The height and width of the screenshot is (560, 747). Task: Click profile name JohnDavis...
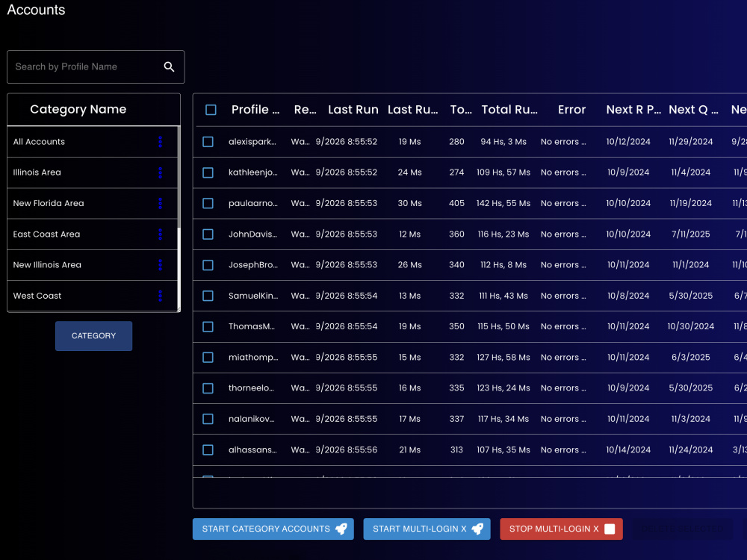click(252, 234)
